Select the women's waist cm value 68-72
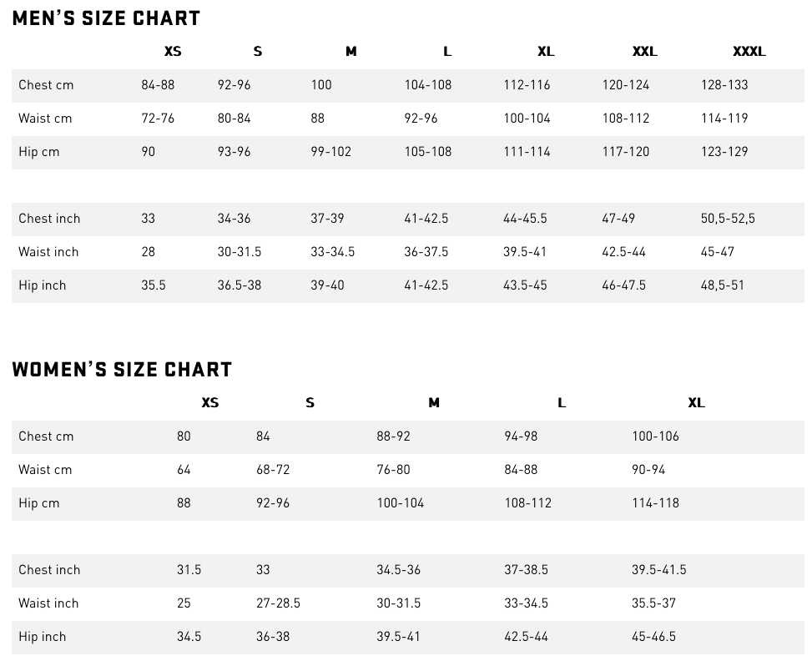This screenshot has height=666, width=812. (273, 470)
